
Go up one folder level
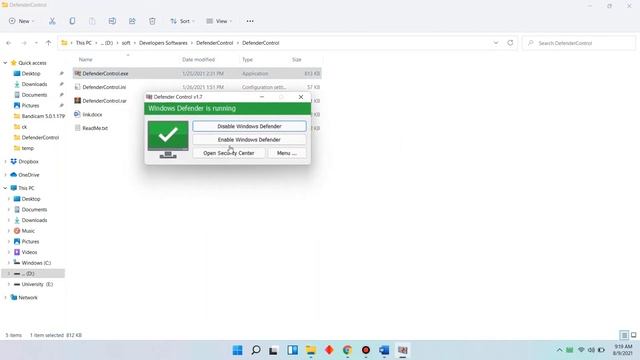48,43
